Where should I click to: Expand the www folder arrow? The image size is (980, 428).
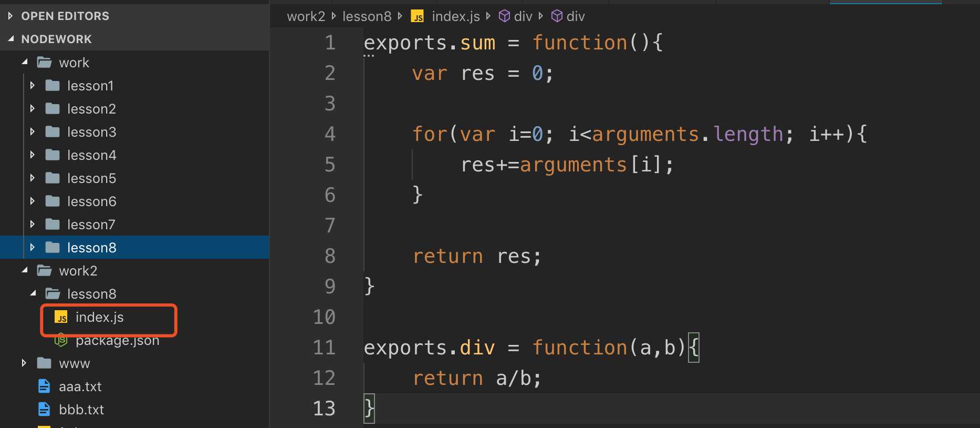click(24, 363)
